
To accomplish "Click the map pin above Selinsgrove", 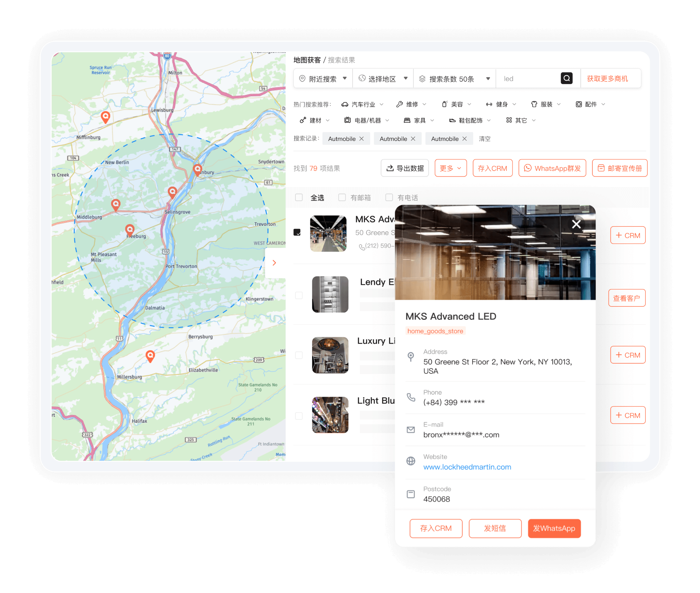I will 173,192.
